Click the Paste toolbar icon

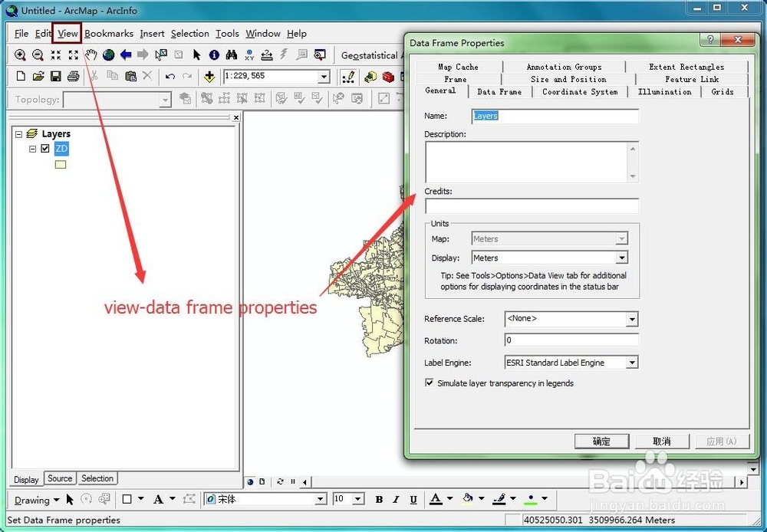click(x=130, y=76)
